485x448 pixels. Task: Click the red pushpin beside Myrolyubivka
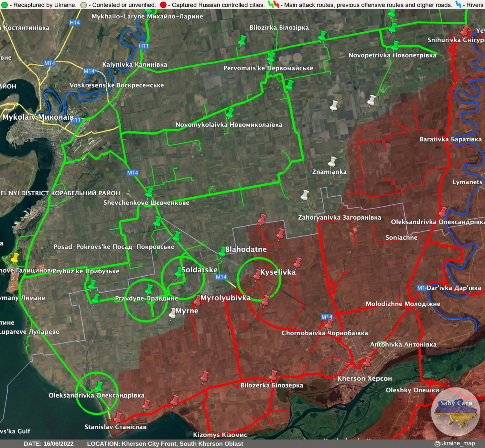click(x=197, y=300)
